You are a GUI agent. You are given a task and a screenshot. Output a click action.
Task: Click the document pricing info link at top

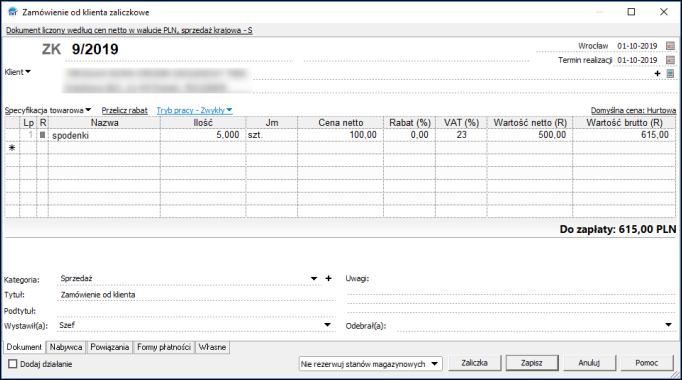(x=129, y=30)
